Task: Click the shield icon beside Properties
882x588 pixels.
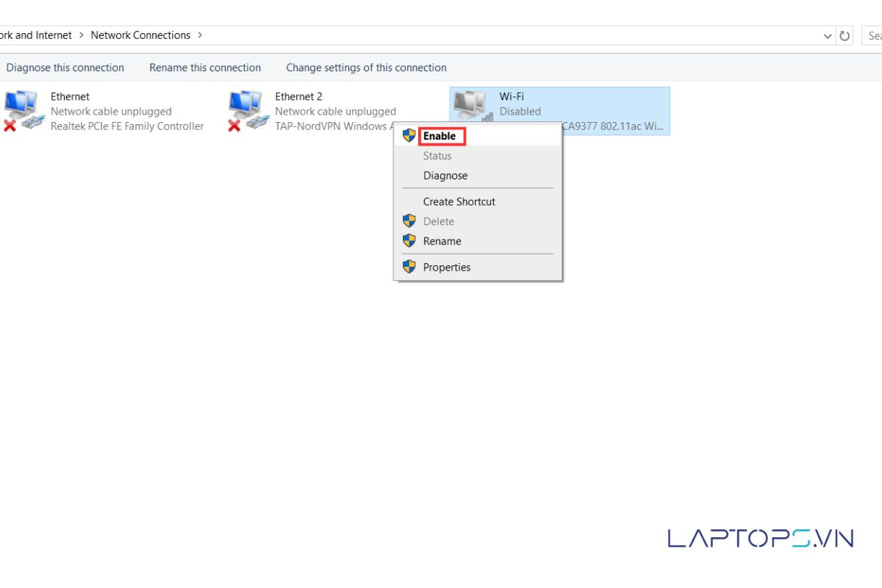Action: click(x=409, y=267)
